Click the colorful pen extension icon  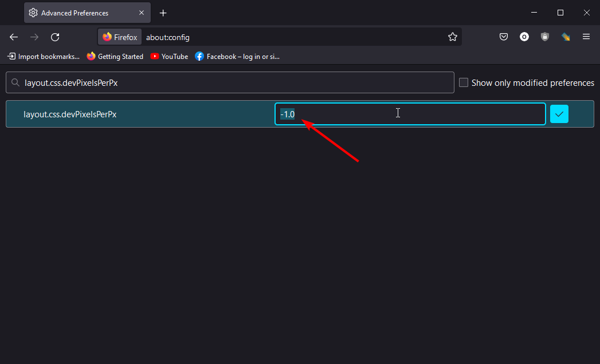click(566, 37)
